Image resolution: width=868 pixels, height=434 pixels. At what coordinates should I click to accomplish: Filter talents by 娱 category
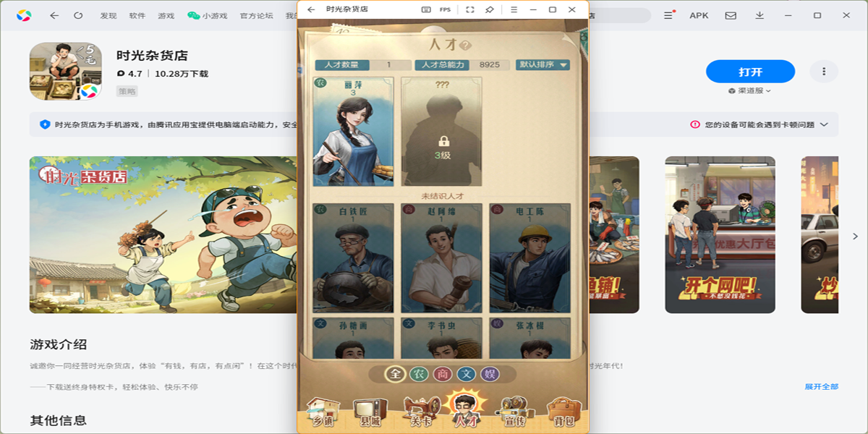(x=490, y=374)
